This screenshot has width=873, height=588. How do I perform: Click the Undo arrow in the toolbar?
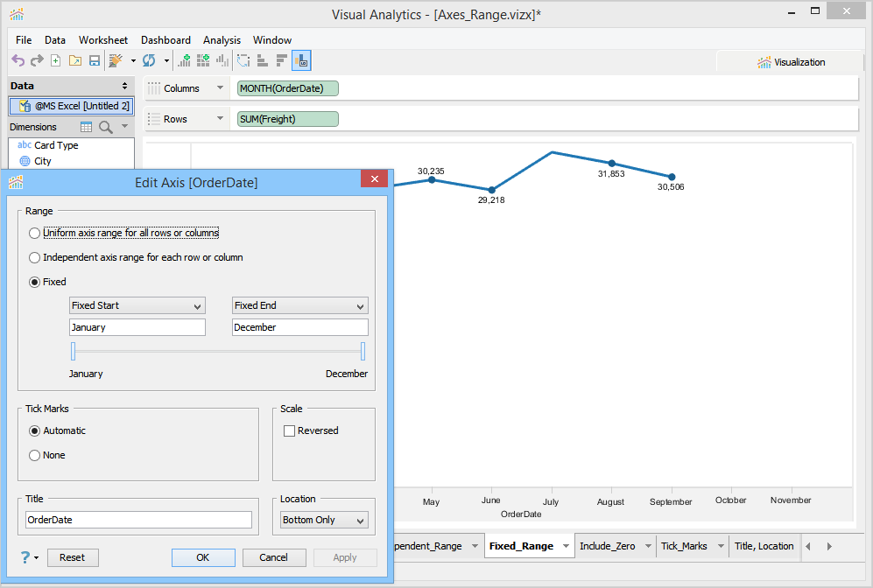click(x=18, y=60)
